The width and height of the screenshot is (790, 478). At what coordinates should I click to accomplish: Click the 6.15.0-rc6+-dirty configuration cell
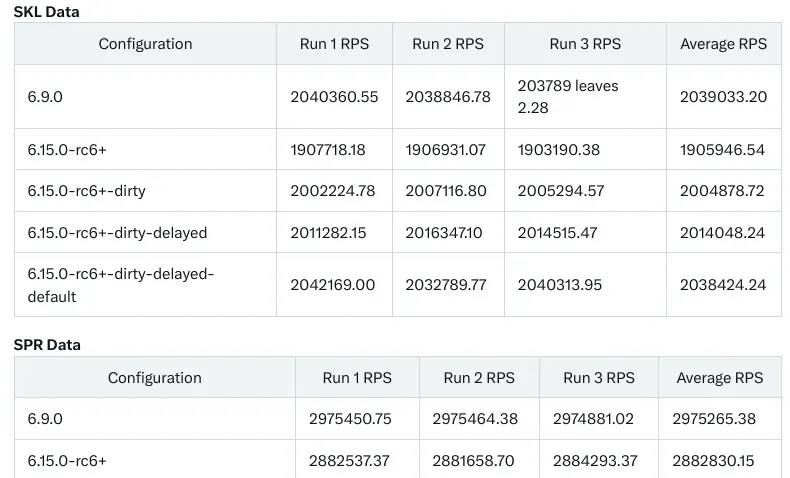[x=145, y=191]
